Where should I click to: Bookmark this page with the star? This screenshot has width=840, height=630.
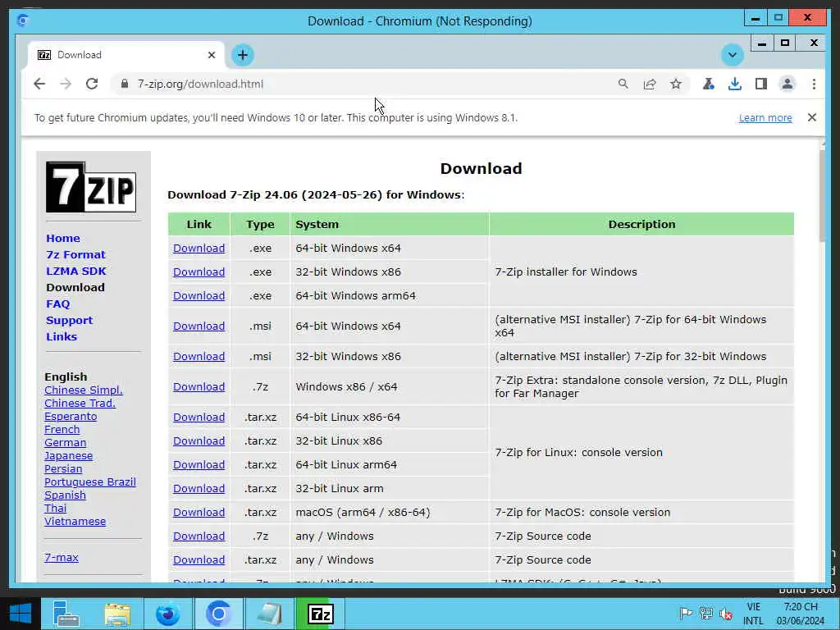click(x=676, y=84)
